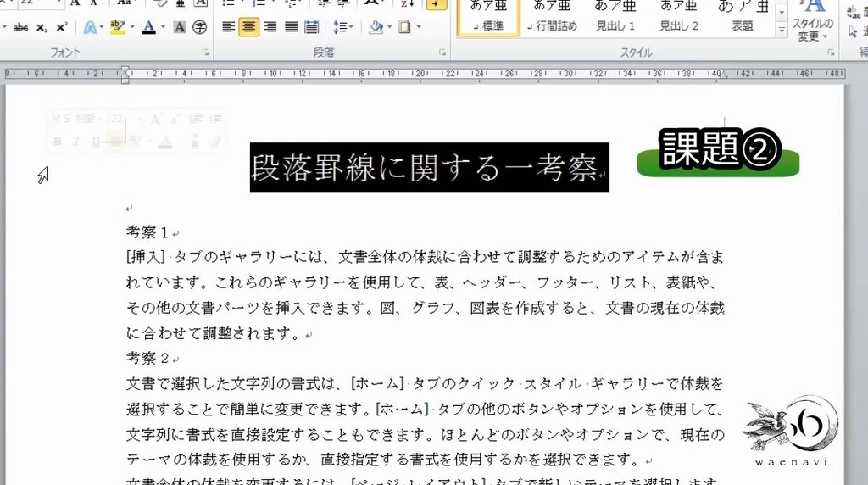This screenshot has width=868, height=485.
Task: Align paragraph text left
Action: tap(228, 26)
